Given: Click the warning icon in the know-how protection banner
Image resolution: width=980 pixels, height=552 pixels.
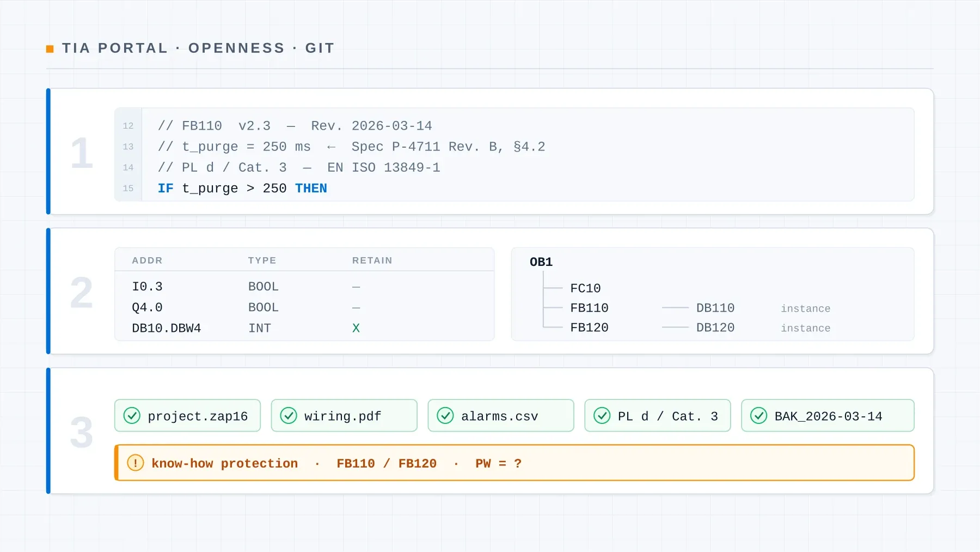Looking at the screenshot, I should pos(135,463).
